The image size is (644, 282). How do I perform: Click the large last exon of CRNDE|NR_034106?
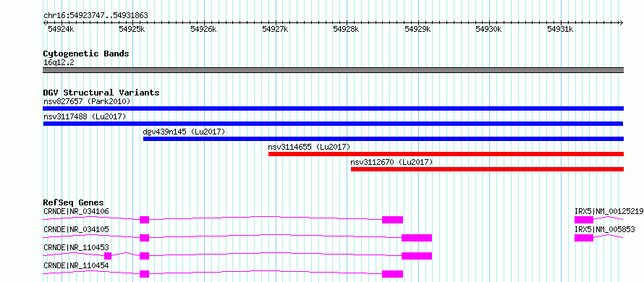pos(392,220)
